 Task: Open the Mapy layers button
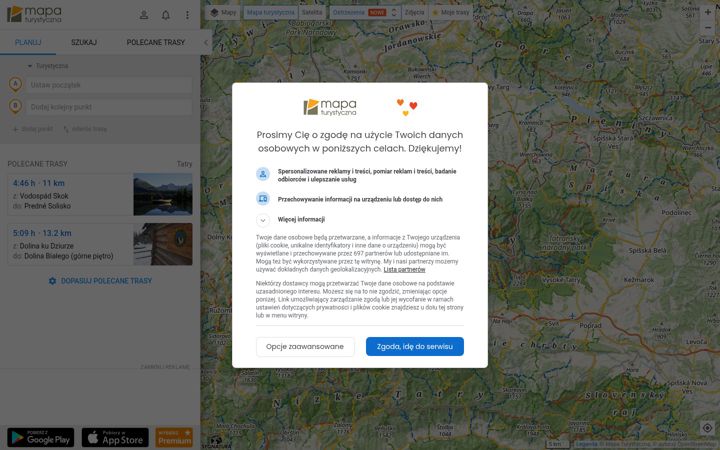pos(223,12)
